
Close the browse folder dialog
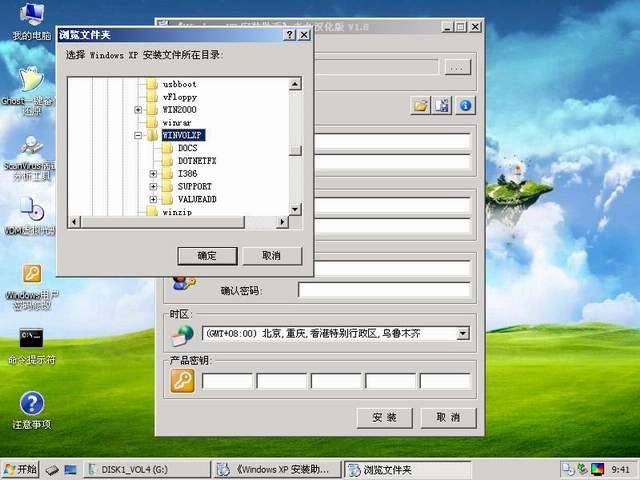click(304, 35)
